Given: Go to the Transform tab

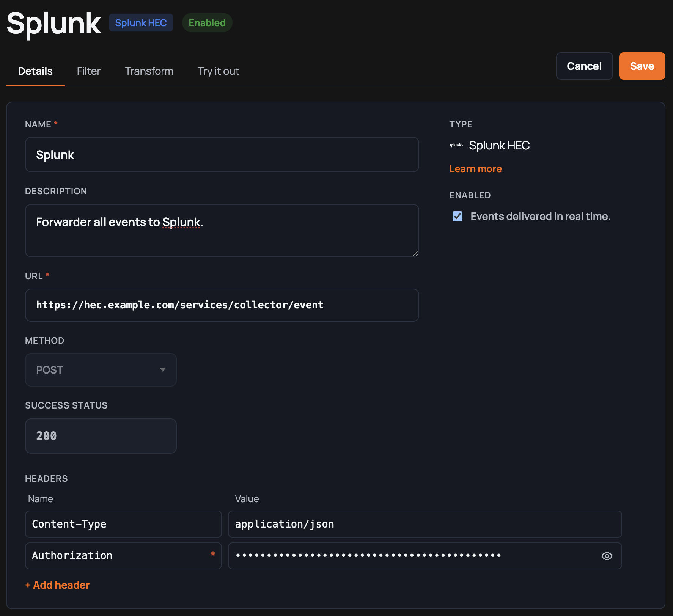Looking at the screenshot, I should pyautogui.click(x=149, y=71).
